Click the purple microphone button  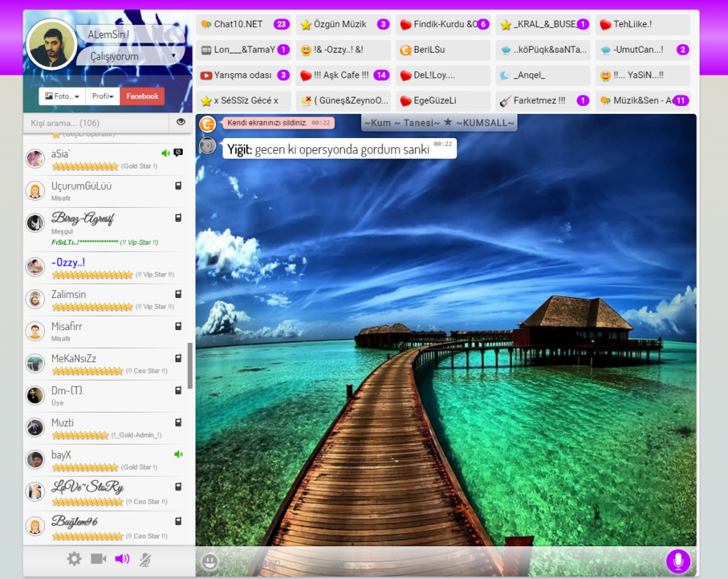click(678, 561)
